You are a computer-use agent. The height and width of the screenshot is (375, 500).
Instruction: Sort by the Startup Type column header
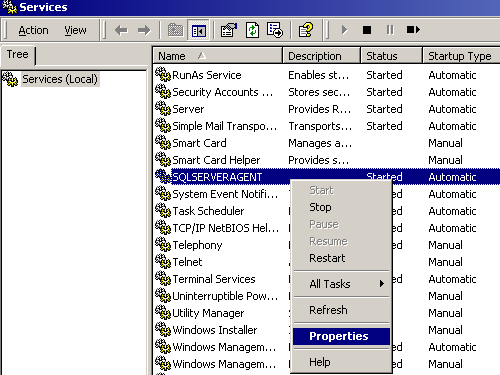462,56
